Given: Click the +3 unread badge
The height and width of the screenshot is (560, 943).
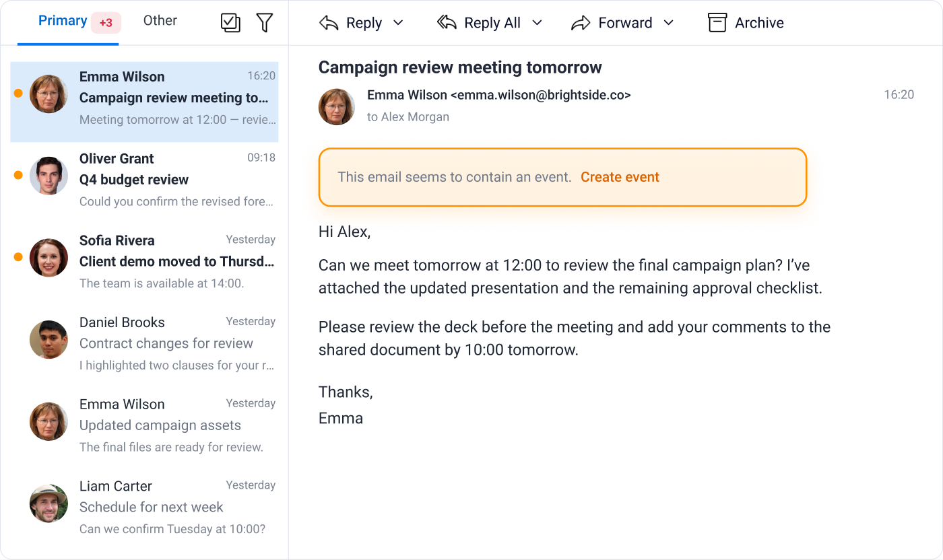Looking at the screenshot, I should point(106,23).
